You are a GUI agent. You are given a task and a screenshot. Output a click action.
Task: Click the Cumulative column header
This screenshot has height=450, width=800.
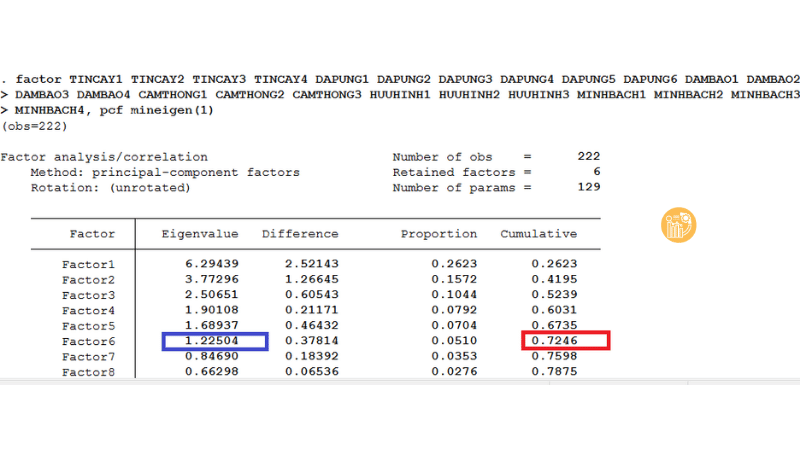[539, 234]
